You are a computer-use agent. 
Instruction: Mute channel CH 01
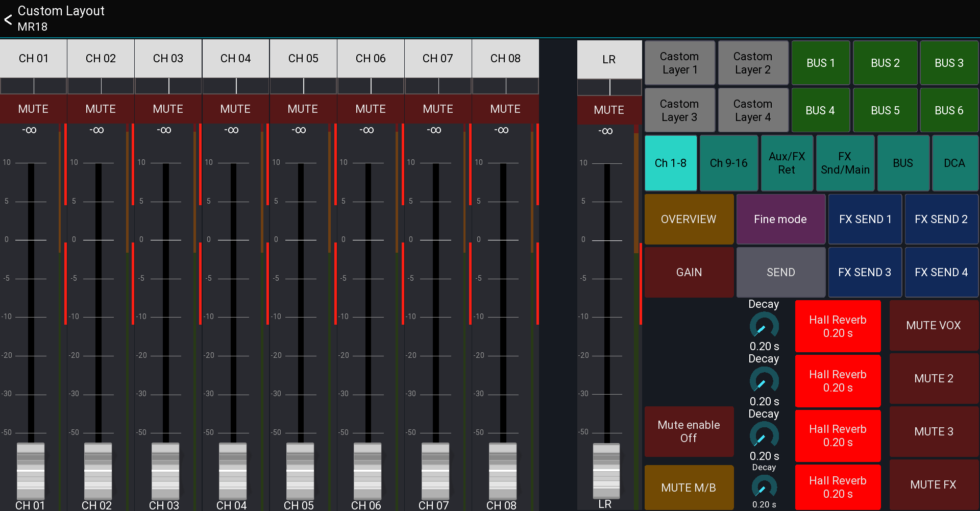(x=33, y=109)
